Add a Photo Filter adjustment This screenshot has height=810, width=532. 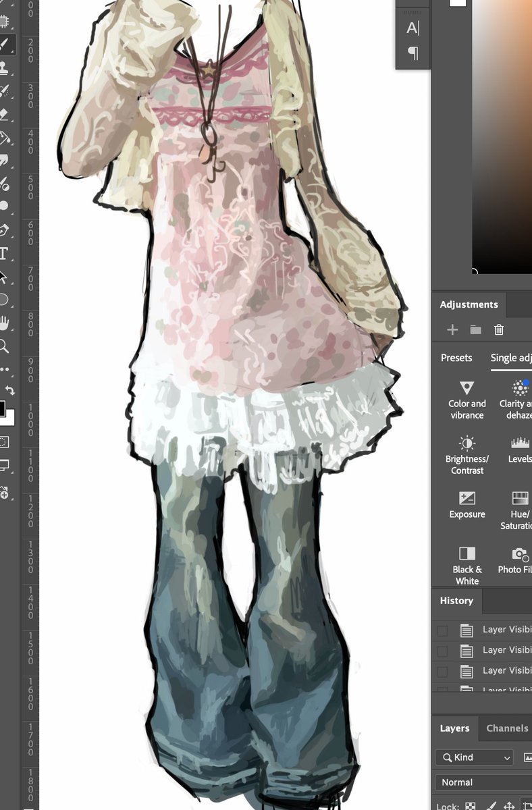click(516, 560)
